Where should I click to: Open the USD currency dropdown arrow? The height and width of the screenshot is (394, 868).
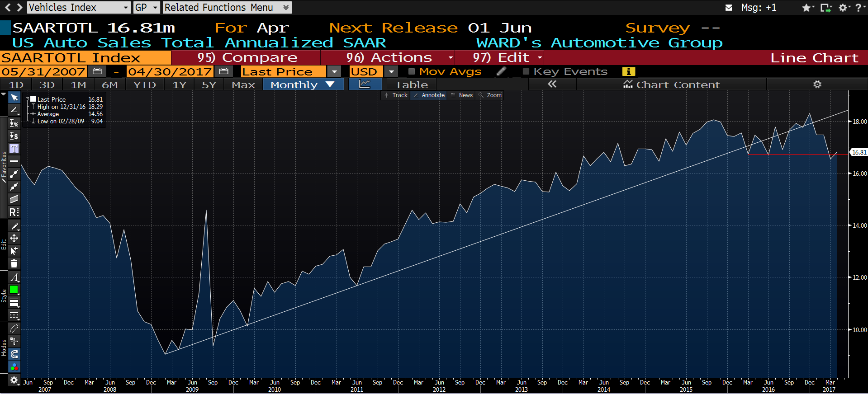point(391,71)
